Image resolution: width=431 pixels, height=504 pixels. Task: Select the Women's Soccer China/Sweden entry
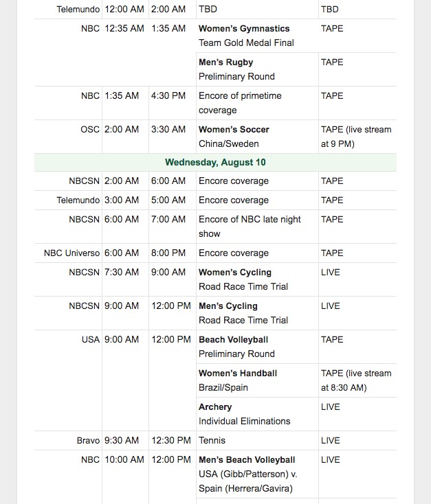[257, 137]
